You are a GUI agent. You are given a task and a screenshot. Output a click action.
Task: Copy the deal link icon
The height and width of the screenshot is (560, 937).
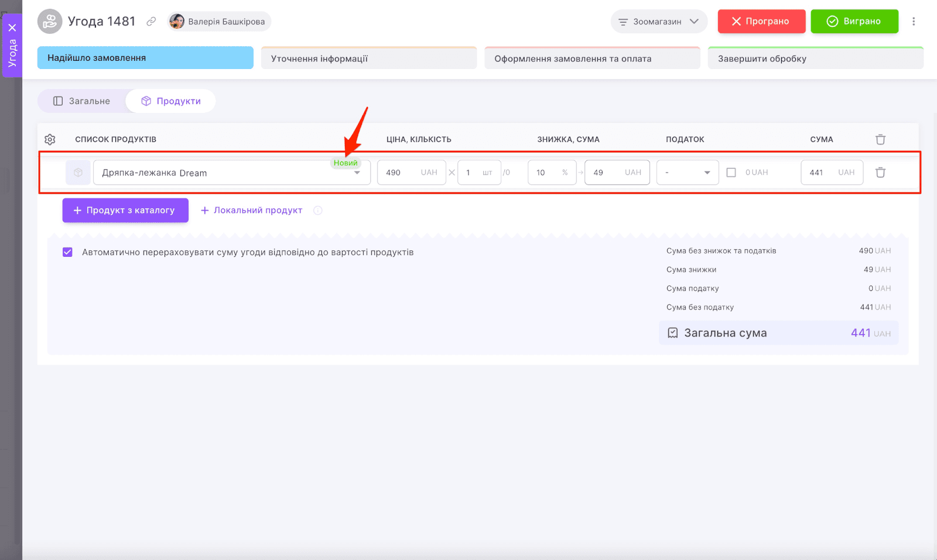pyautogui.click(x=151, y=22)
